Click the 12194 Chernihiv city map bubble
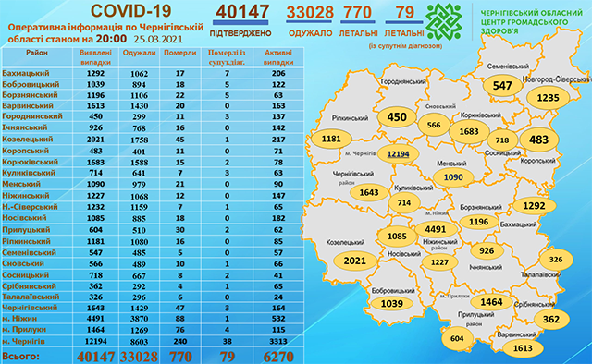The height and width of the screenshot is (364, 592). click(x=399, y=154)
